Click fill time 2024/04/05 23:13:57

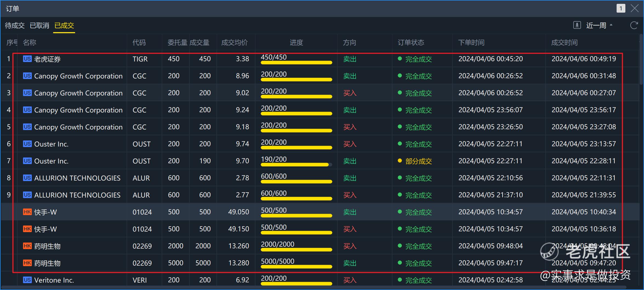(x=584, y=144)
